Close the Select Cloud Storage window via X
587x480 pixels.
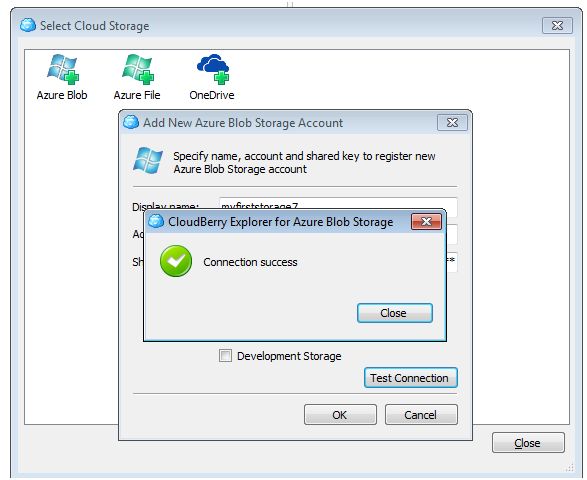557,26
